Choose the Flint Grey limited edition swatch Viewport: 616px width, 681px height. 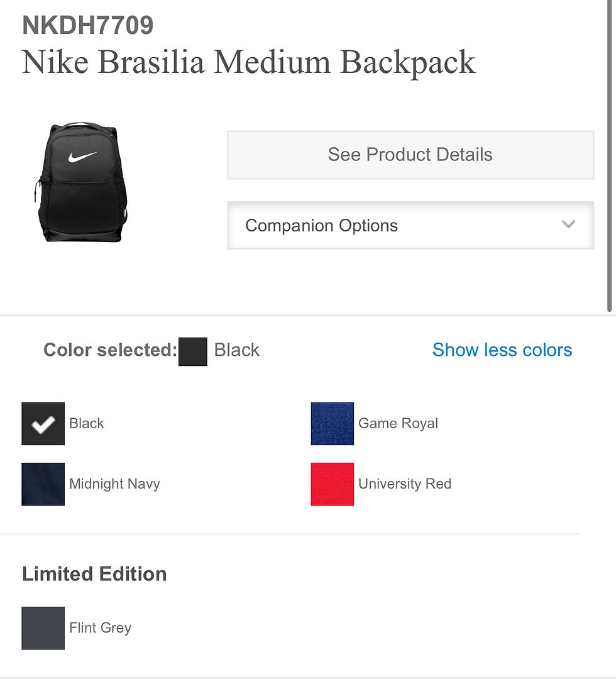pos(43,628)
